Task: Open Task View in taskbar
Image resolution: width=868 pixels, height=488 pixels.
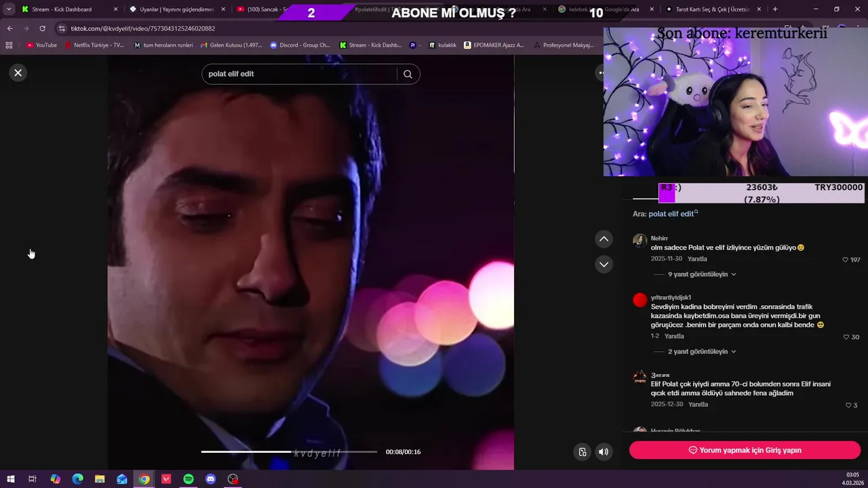Action: tap(32, 479)
